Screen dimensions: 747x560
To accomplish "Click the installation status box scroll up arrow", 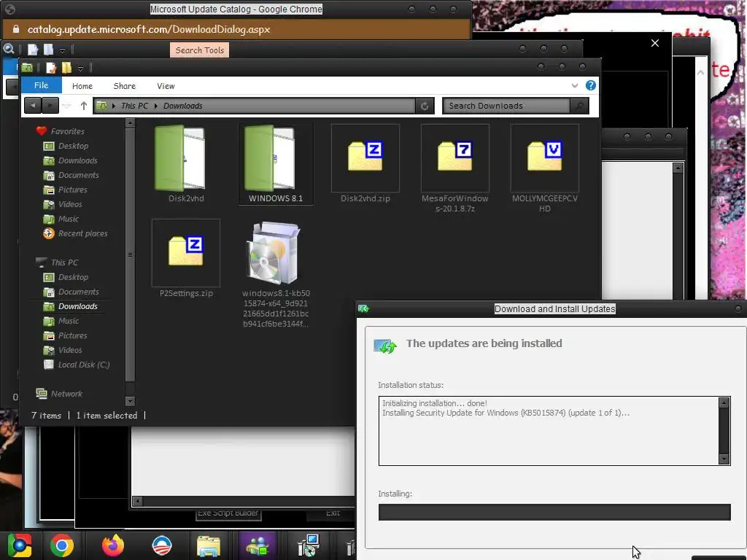I will click(724, 402).
